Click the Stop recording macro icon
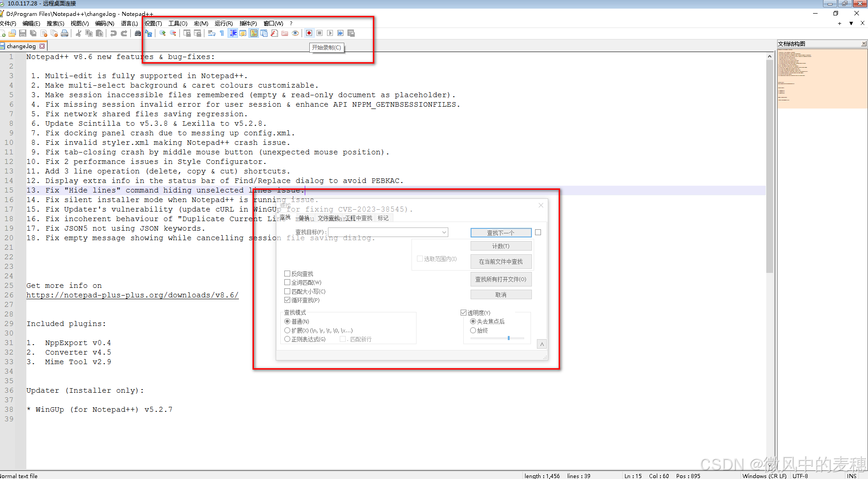The width and height of the screenshot is (868, 479). tap(320, 33)
